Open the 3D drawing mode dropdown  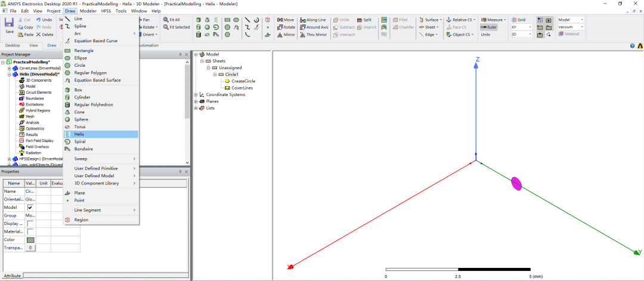coord(521,35)
